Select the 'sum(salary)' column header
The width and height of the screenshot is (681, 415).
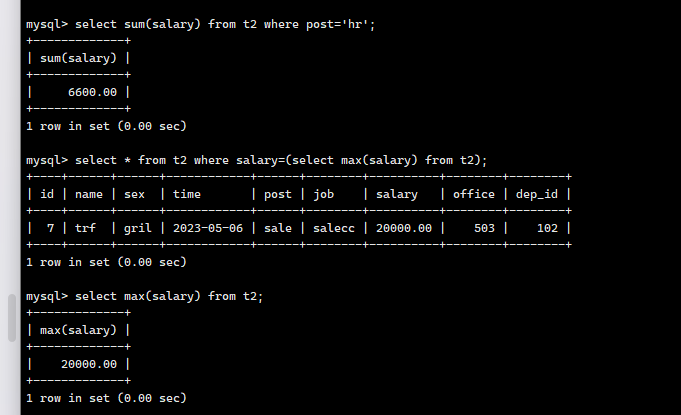[x=78, y=58]
